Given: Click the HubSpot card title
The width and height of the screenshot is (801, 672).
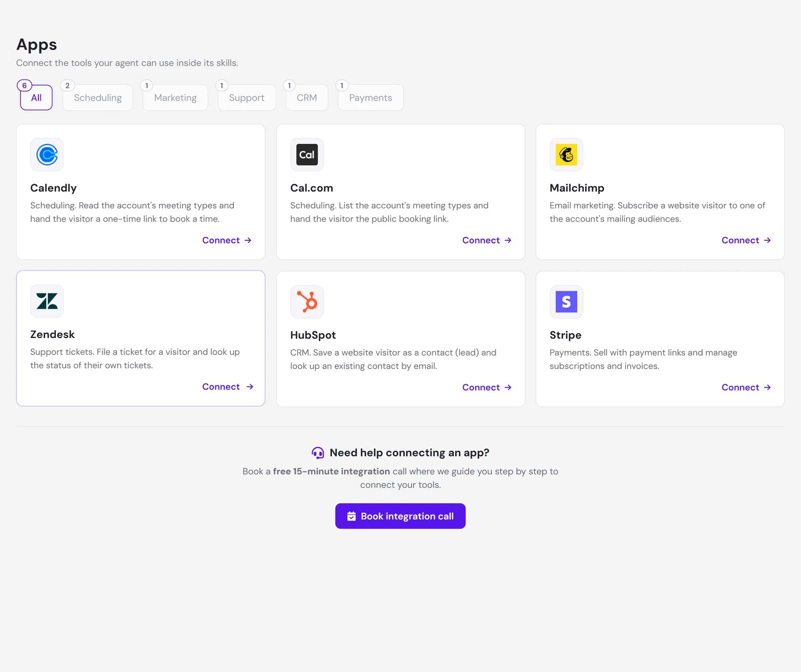Looking at the screenshot, I should [x=313, y=335].
